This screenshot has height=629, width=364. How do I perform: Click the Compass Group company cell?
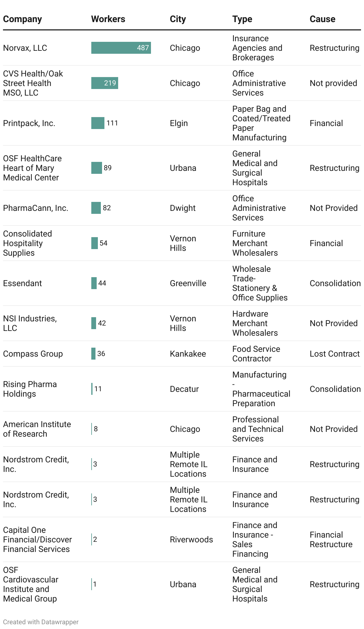pyautogui.click(x=33, y=354)
